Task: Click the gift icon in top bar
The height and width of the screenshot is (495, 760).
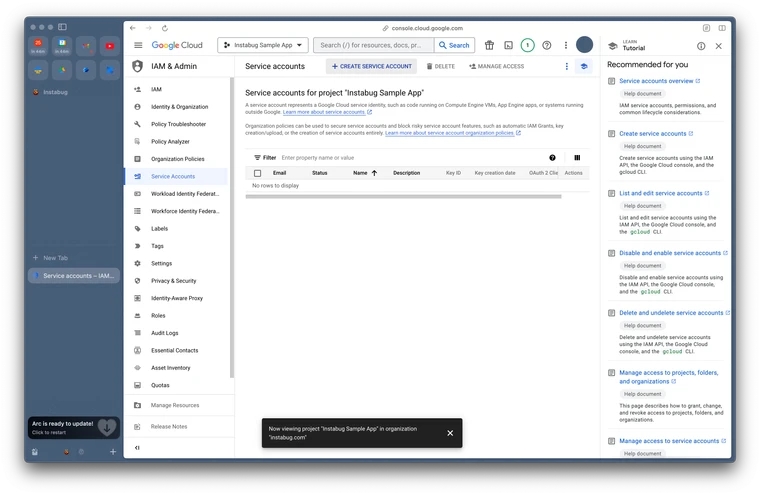Action: pyautogui.click(x=489, y=45)
